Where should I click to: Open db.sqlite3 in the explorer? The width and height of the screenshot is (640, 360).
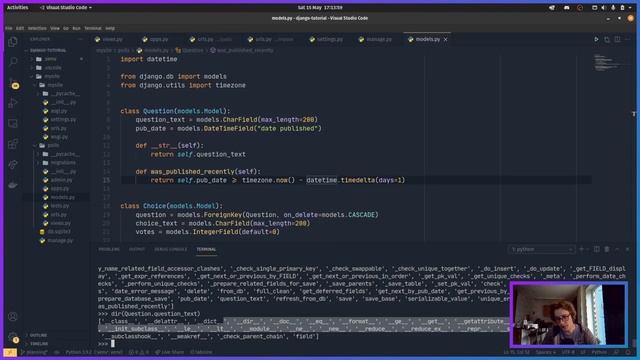tap(56, 231)
